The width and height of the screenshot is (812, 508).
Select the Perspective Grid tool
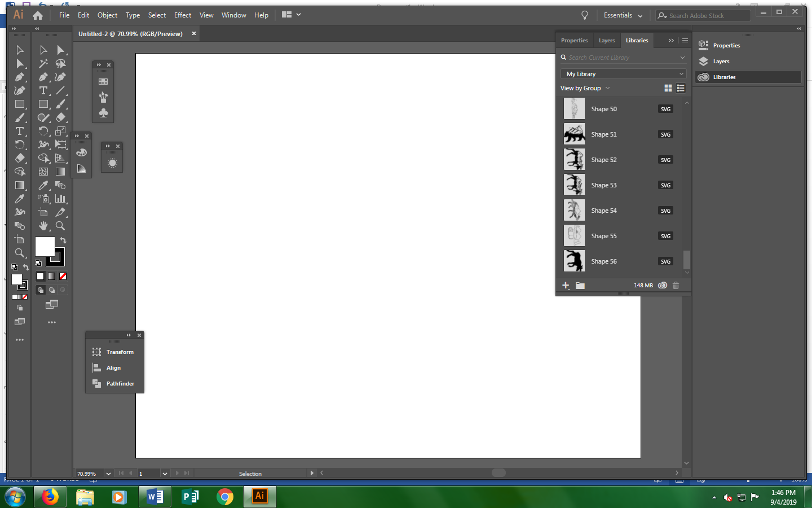click(x=60, y=158)
